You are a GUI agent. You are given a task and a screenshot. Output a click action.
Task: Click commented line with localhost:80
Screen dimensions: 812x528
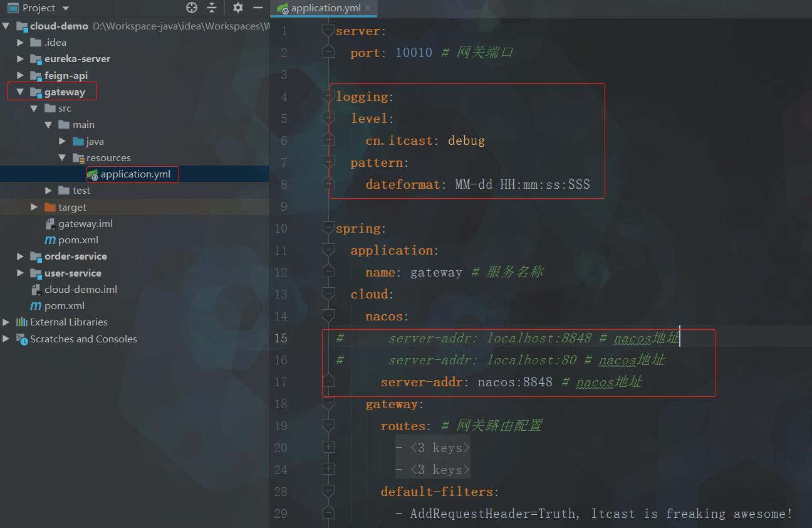pos(500,360)
